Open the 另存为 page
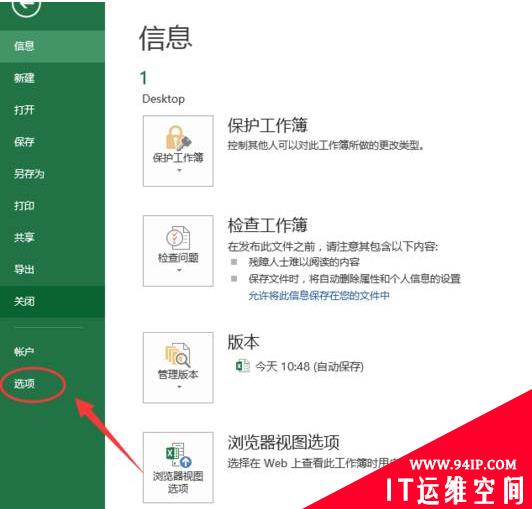The height and width of the screenshot is (509, 532). click(52, 174)
